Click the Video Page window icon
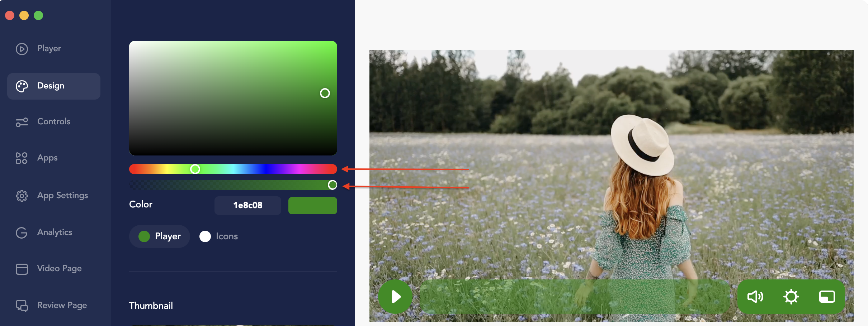Image resolution: width=868 pixels, height=326 pixels. pyautogui.click(x=22, y=269)
